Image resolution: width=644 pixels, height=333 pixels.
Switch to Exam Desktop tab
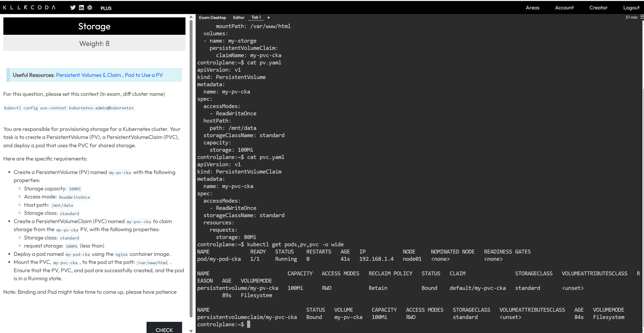click(212, 17)
